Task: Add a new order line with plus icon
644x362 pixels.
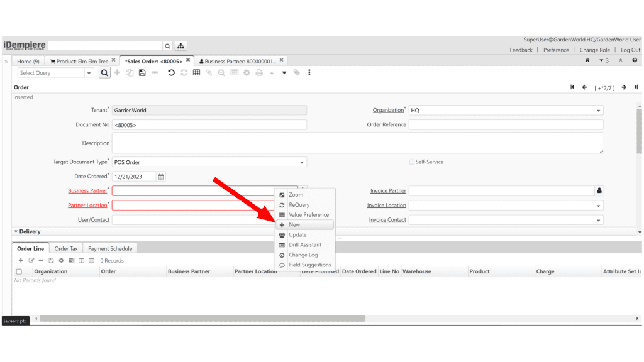Action: 21,260
